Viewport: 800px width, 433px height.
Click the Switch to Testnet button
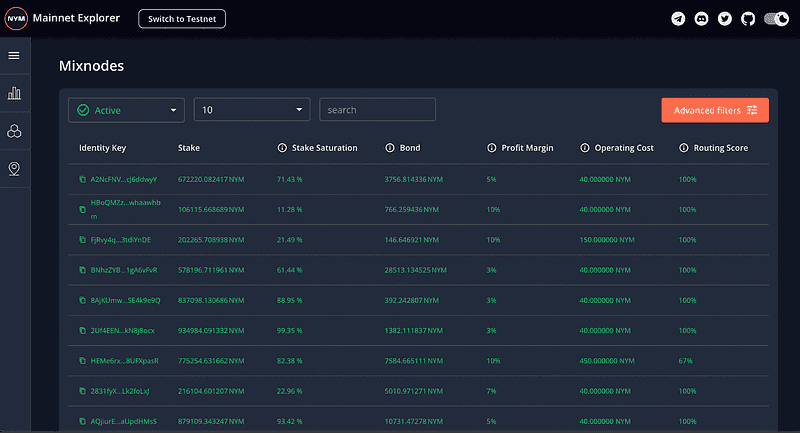coord(182,19)
